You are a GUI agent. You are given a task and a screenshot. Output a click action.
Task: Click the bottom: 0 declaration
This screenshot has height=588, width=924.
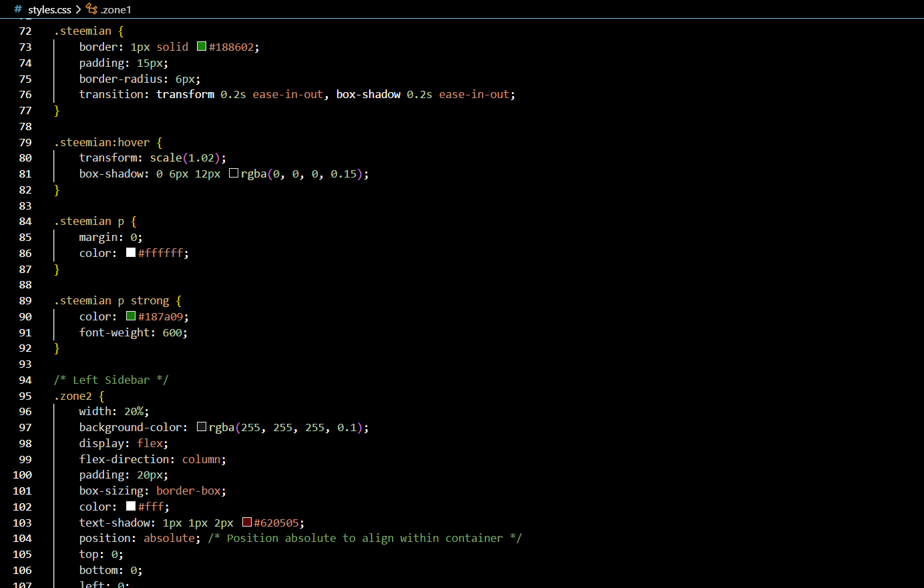tap(111, 570)
